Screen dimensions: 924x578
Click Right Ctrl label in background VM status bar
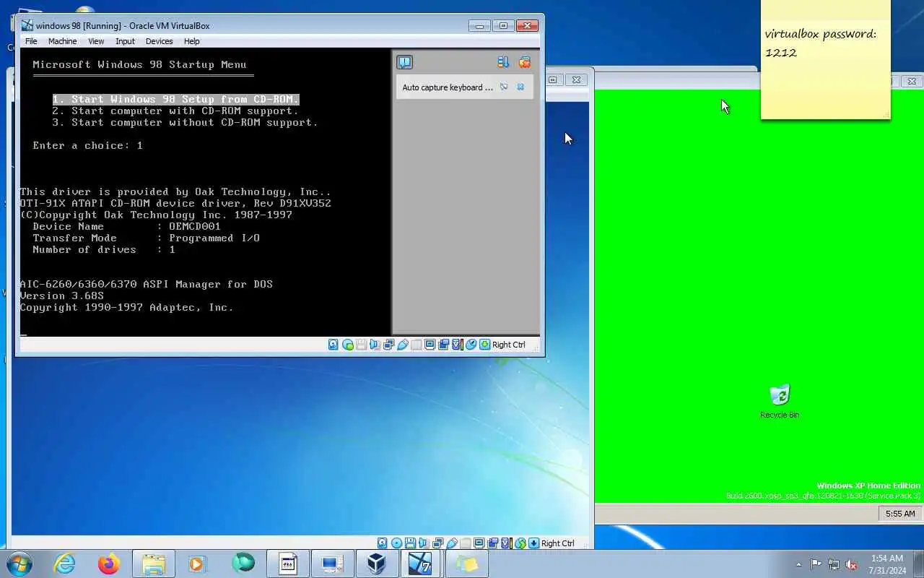(x=558, y=543)
